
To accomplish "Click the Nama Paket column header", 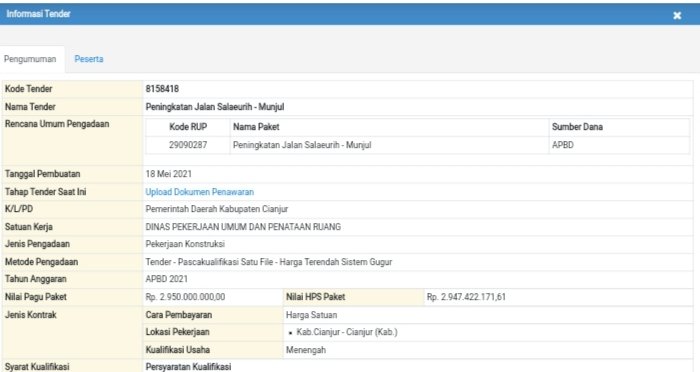I will pyautogui.click(x=256, y=127).
